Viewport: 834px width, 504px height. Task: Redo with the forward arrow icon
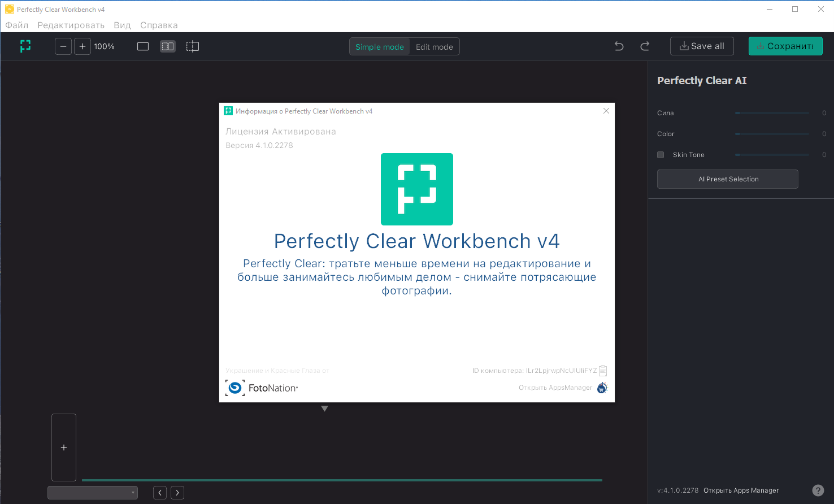tap(645, 46)
